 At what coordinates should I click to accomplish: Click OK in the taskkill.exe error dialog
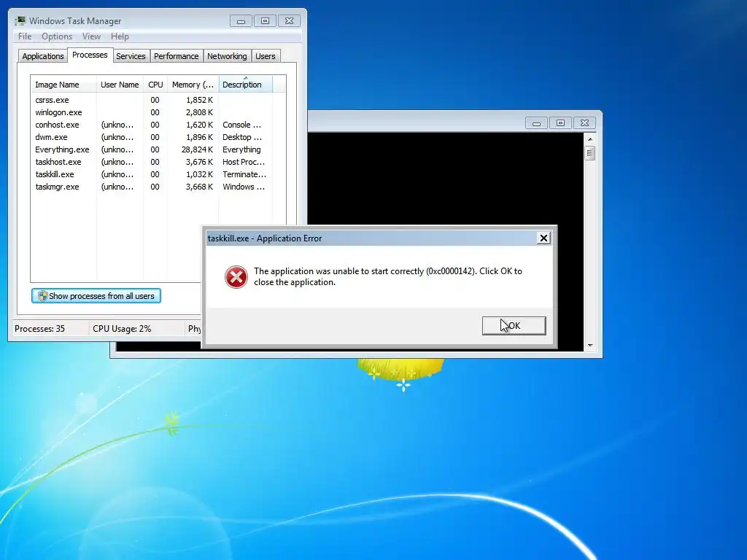point(514,326)
